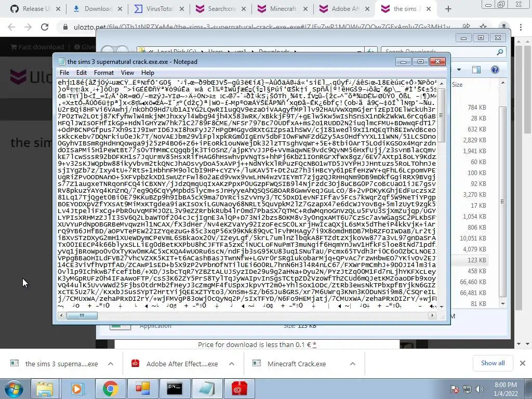532x399 pixels.
Task: Open the Format menu in Notepad
Action: [104, 73]
